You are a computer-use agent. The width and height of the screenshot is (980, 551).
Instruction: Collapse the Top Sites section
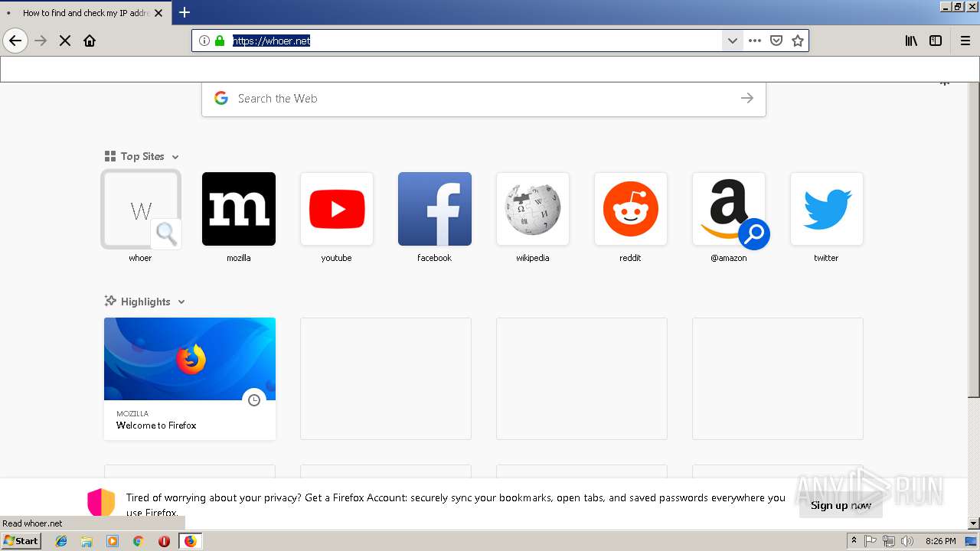click(x=175, y=157)
